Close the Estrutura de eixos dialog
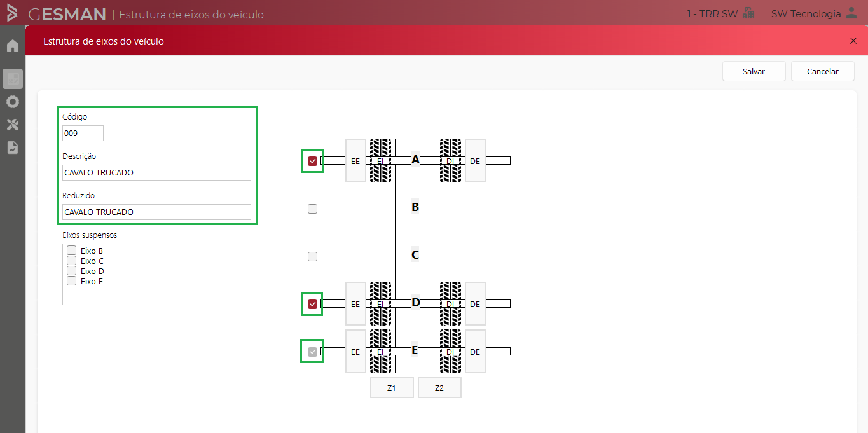 [853, 41]
